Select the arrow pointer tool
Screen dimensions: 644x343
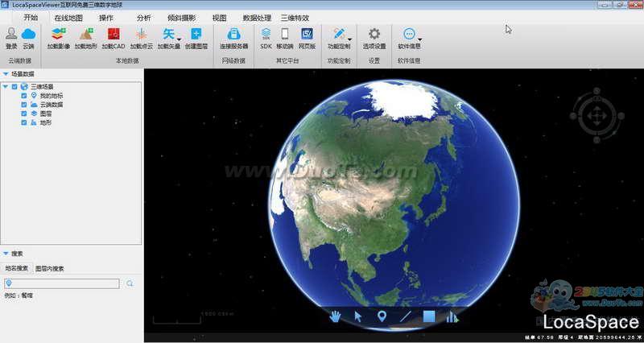(x=357, y=316)
